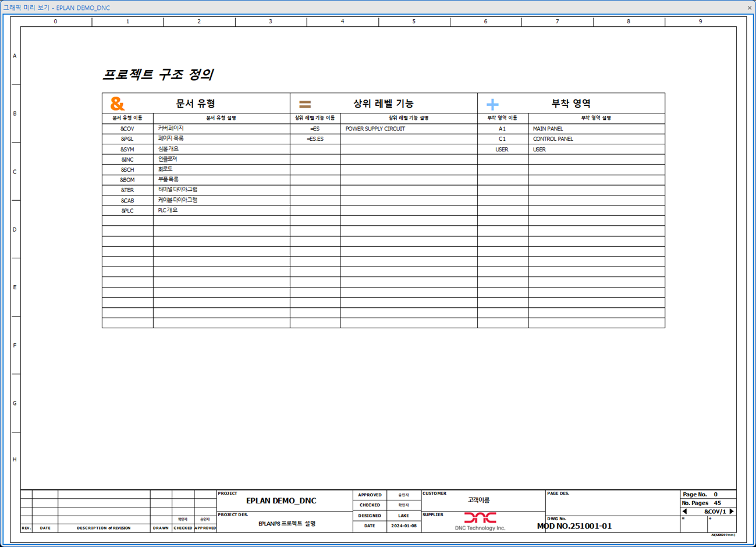
Task: Select the &SYM document type cell
Action: [127, 150]
